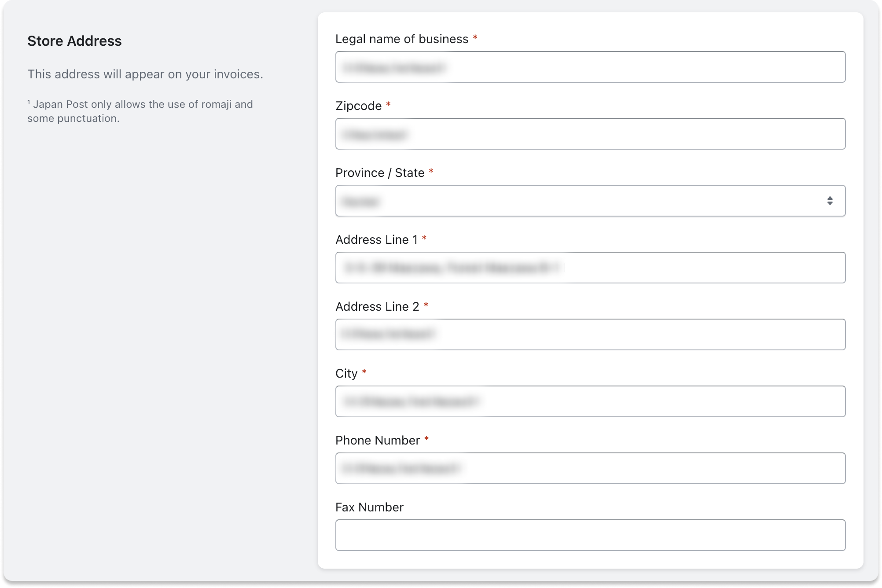This screenshot has width=882, height=588.
Task: Click the invoices description sentence
Action: point(146,74)
